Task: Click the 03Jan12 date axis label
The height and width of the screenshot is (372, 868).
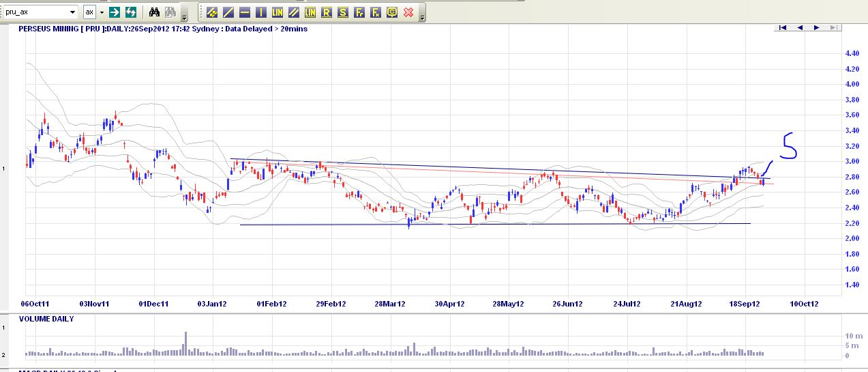Action: pos(212,303)
